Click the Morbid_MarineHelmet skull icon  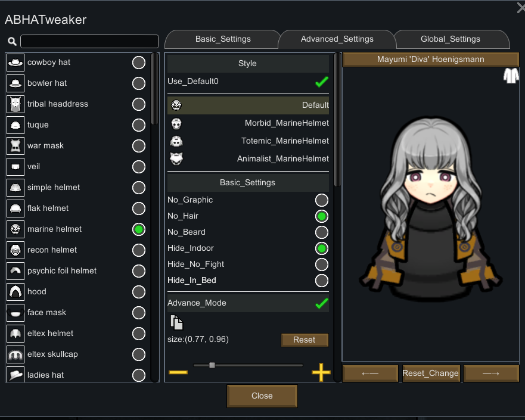[x=176, y=123]
